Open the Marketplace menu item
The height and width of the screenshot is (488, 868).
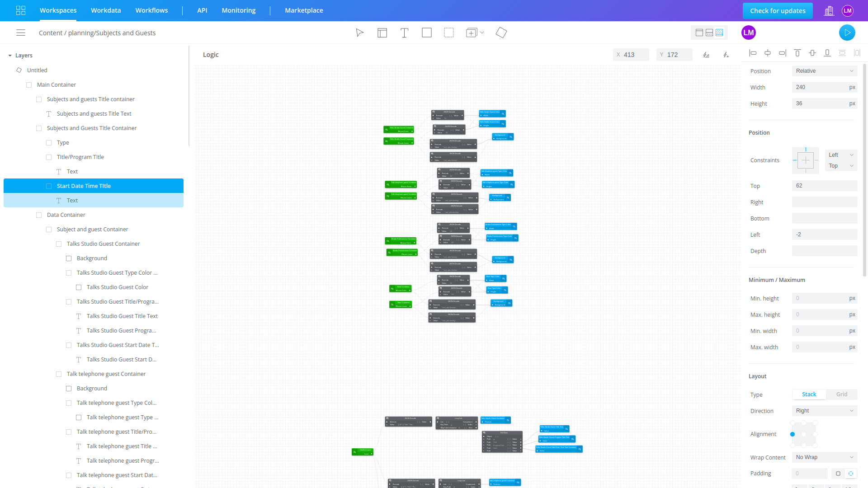[x=304, y=10]
